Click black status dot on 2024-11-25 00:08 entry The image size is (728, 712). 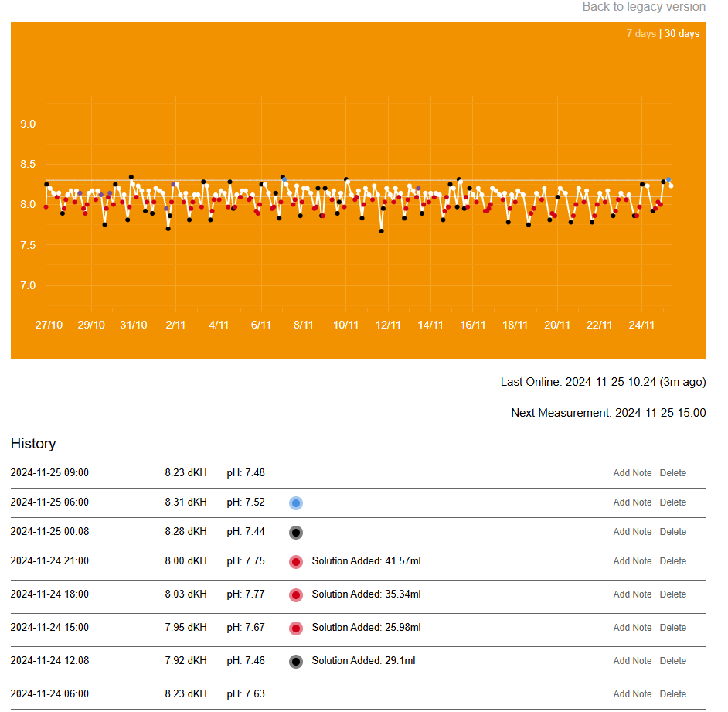[x=296, y=532]
